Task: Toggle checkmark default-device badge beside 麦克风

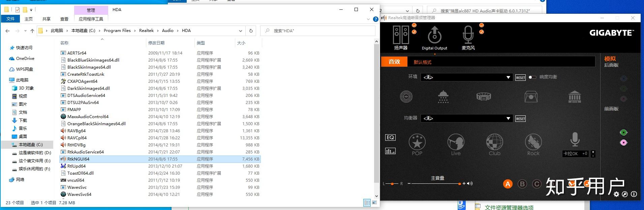Action: pos(482,25)
